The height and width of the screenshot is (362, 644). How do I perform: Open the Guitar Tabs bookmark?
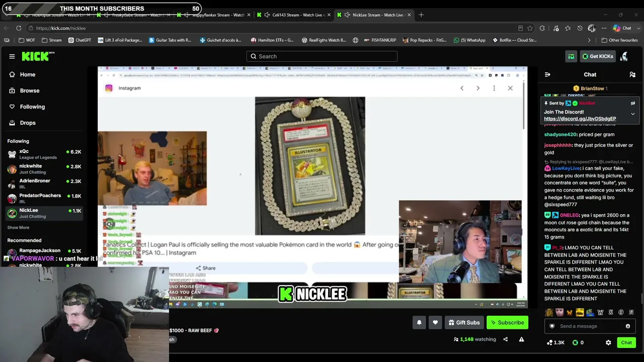(x=170, y=40)
